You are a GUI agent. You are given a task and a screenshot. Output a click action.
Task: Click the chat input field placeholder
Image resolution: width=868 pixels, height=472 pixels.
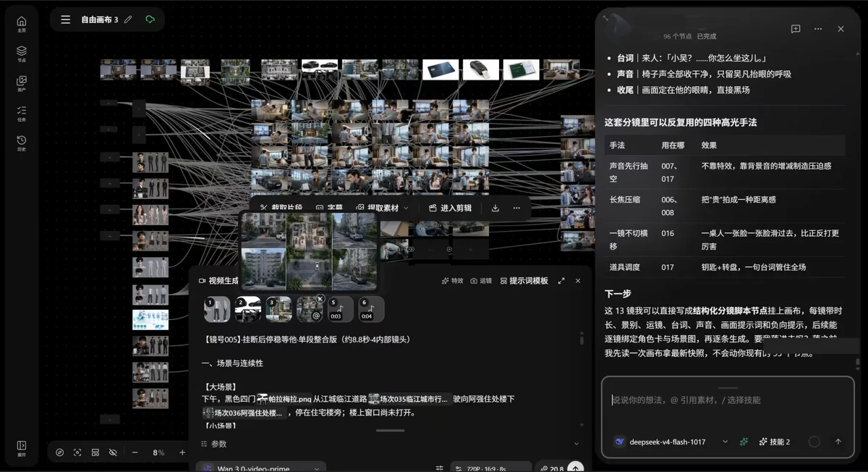coord(686,400)
